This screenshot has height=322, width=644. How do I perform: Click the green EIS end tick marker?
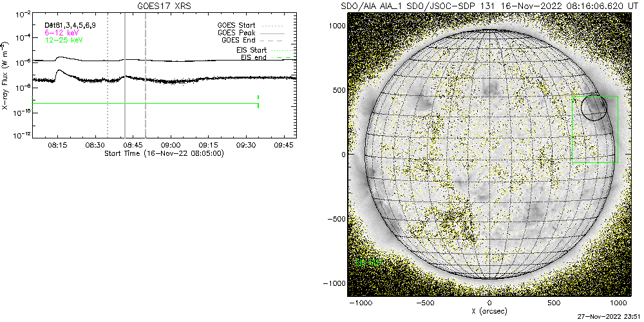tap(258, 102)
